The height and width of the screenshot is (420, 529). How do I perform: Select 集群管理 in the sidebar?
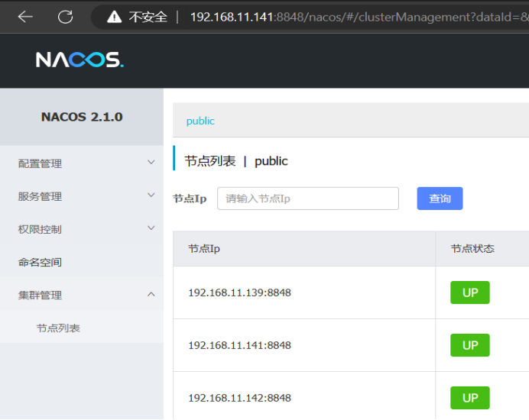pos(40,295)
